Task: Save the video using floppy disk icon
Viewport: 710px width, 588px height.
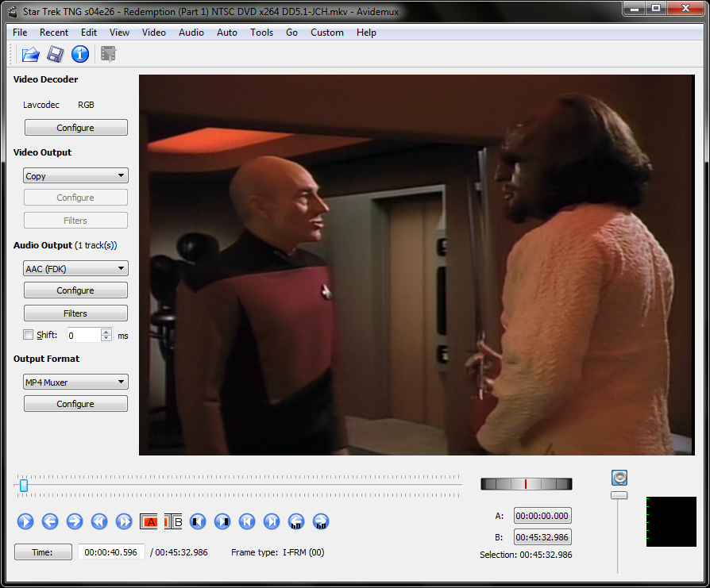Action: coord(56,54)
